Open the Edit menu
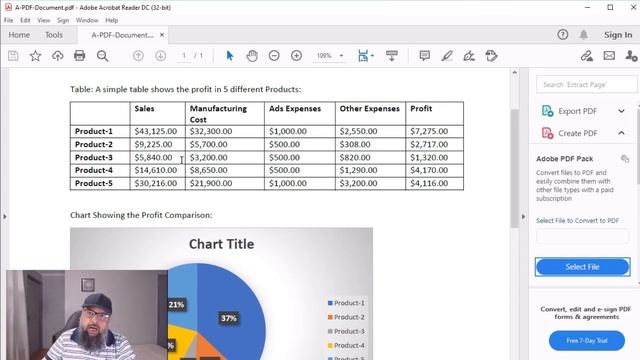This screenshot has height=360, width=640. (x=25, y=20)
